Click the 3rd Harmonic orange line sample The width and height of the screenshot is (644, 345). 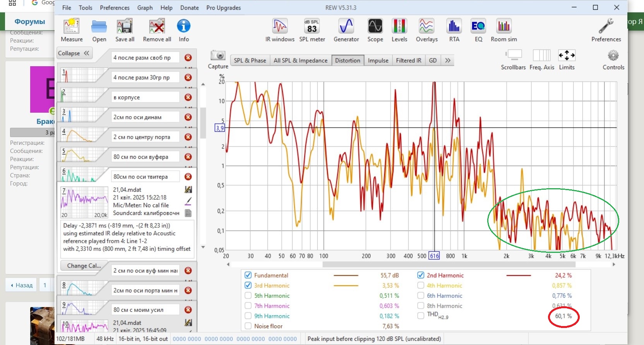tap(346, 285)
